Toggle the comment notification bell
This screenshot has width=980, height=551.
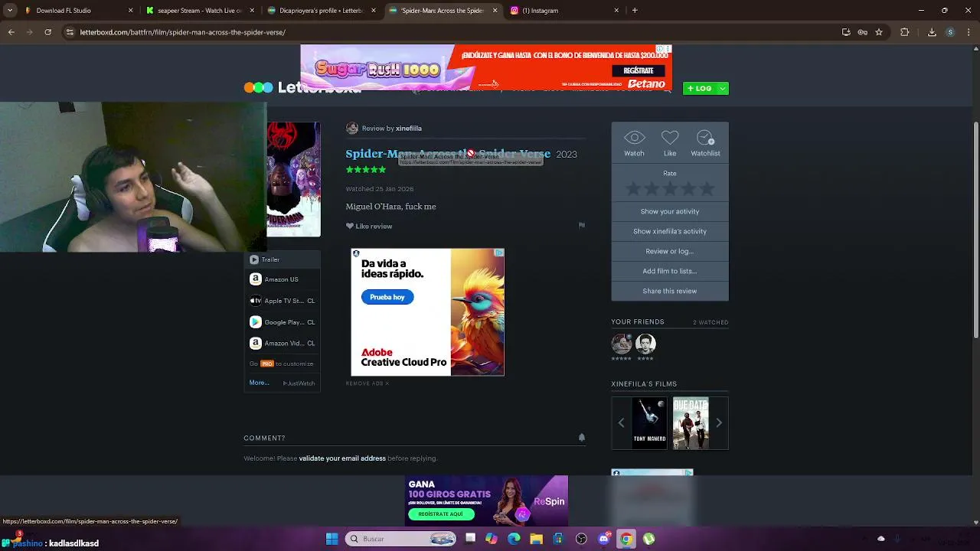coord(582,438)
